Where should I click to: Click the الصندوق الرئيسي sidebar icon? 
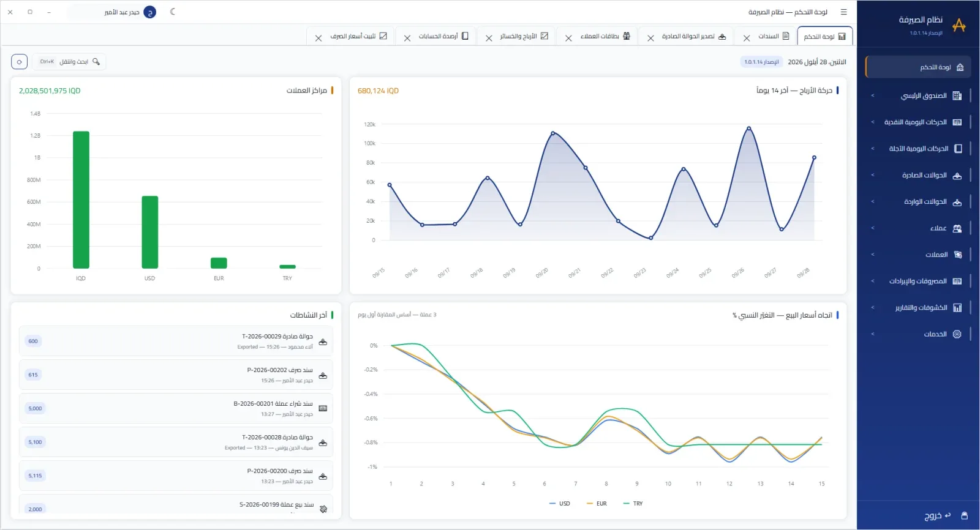(x=957, y=96)
